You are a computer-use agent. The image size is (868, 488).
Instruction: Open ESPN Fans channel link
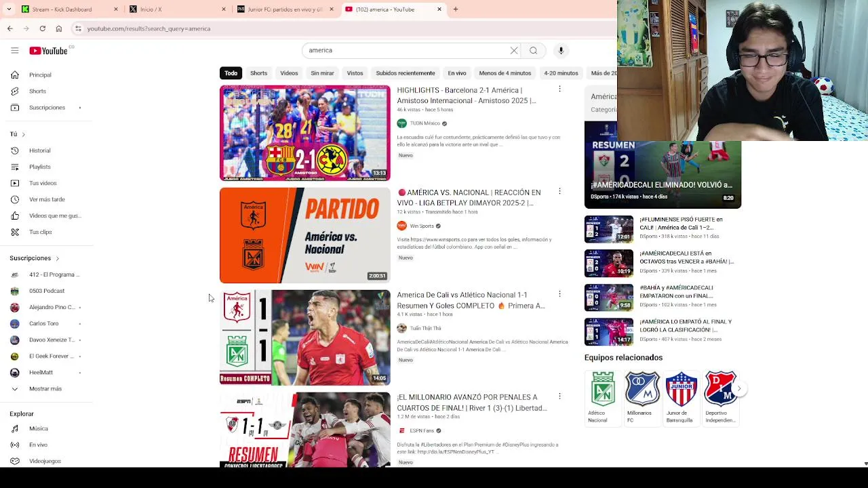(x=422, y=430)
